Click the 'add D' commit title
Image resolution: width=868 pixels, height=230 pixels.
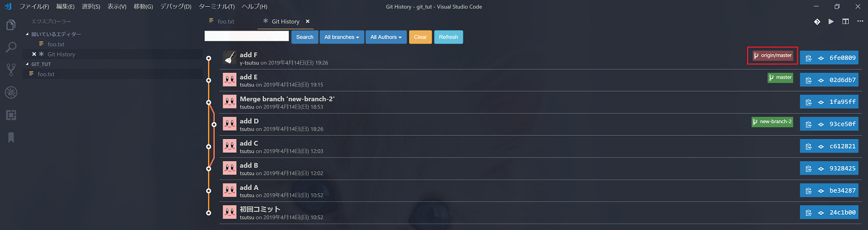tap(249, 121)
